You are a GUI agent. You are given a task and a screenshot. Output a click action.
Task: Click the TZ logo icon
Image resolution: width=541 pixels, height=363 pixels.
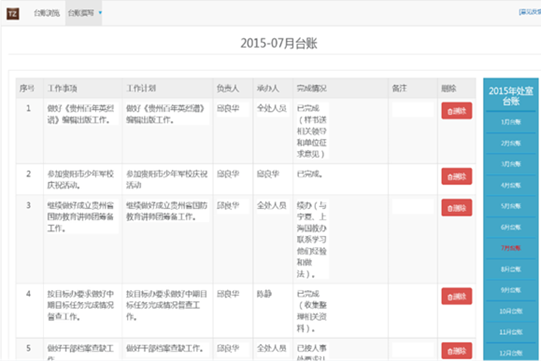pos(13,13)
